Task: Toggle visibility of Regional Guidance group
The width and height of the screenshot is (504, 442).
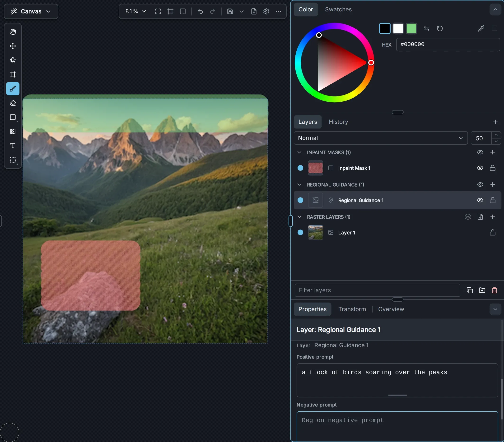Action: 480,184
